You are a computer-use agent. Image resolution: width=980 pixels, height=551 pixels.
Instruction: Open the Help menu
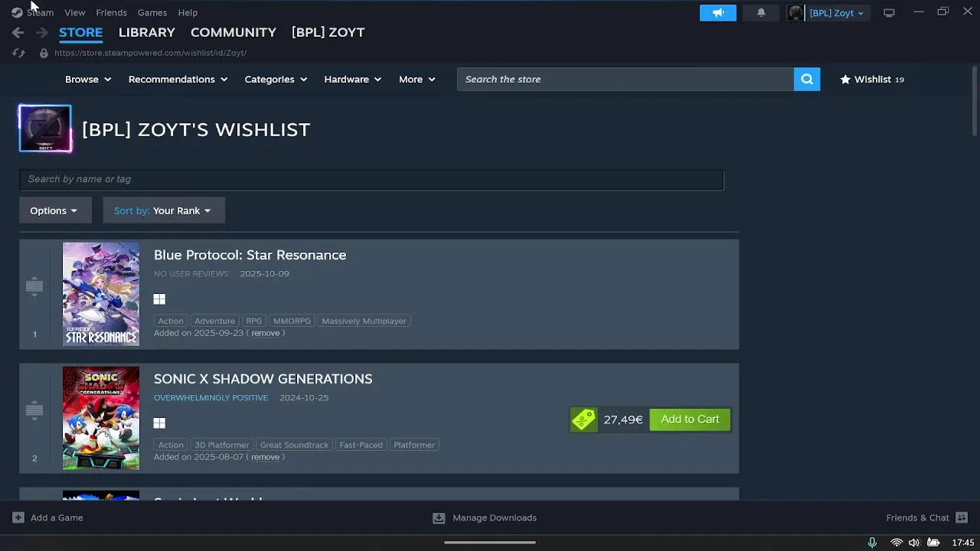click(x=188, y=12)
